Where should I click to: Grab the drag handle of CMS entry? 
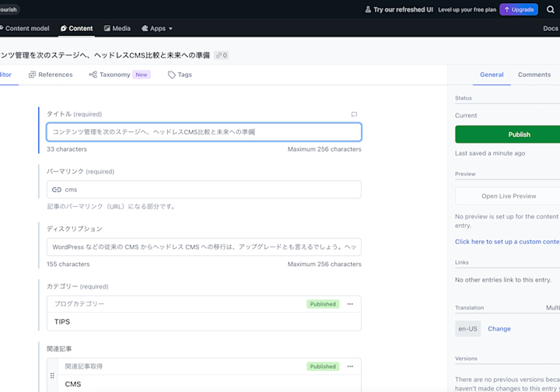52,376
